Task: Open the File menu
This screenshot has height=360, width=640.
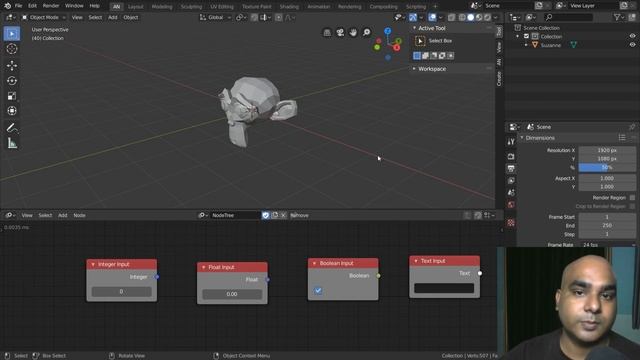Action: [18, 6]
